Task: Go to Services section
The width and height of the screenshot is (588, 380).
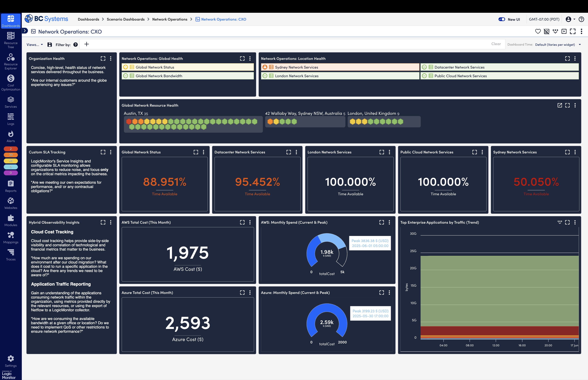Action: click(11, 102)
